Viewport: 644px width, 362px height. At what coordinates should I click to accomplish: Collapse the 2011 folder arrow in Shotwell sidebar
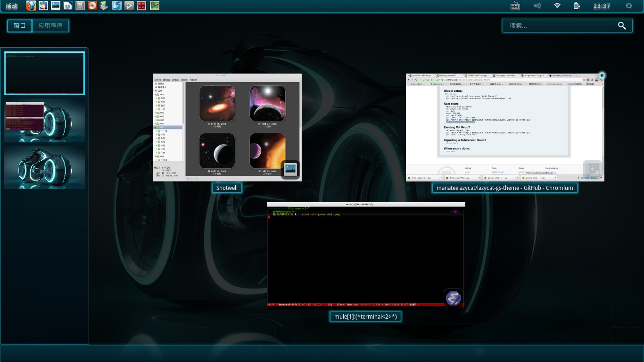click(x=156, y=95)
